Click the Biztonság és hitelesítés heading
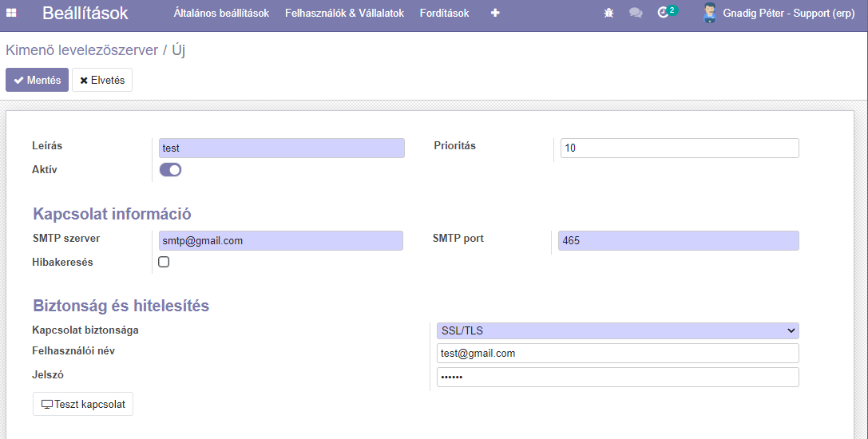The image size is (868, 439). pos(121,306)
